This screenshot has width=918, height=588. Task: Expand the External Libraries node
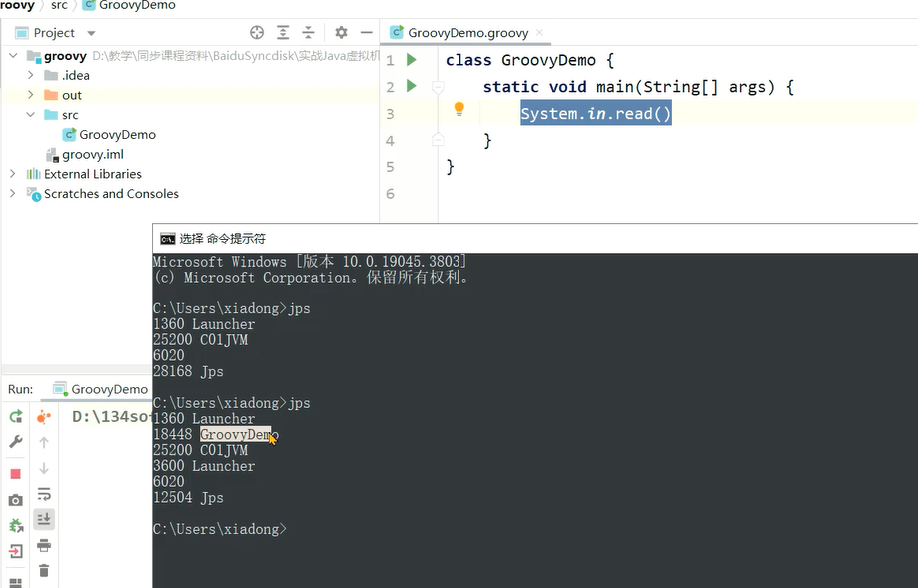[x=13, y=174]
